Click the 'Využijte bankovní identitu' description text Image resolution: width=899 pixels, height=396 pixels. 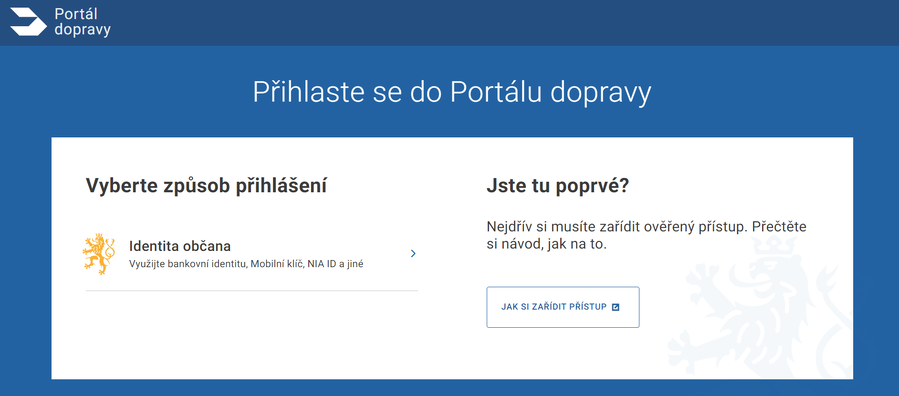[x=247, y=264]
